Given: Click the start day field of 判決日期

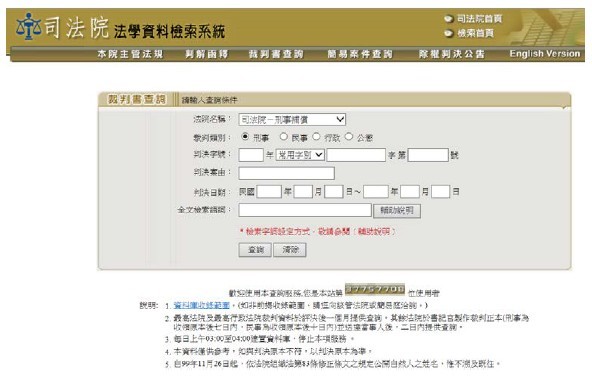Looking at the screenshot, I should 334,191.
